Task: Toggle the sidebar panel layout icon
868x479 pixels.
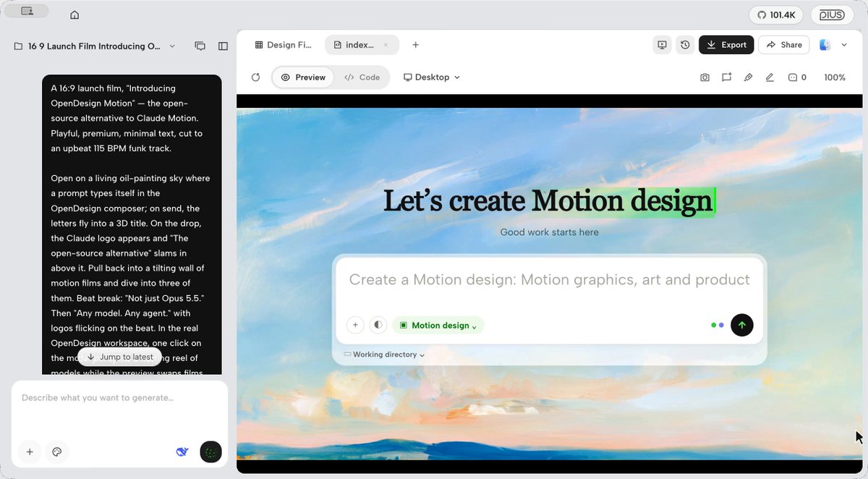Action: click(x=223, y=46)
